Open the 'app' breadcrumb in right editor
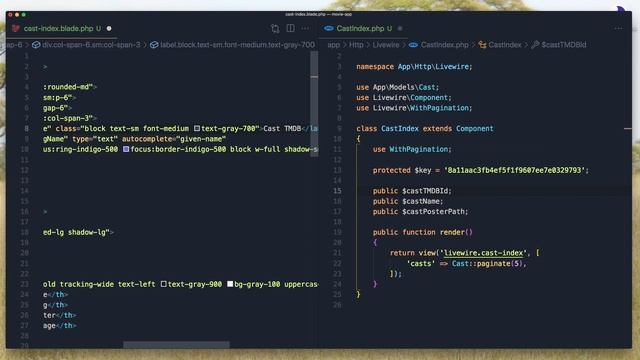 pos(333,45)
